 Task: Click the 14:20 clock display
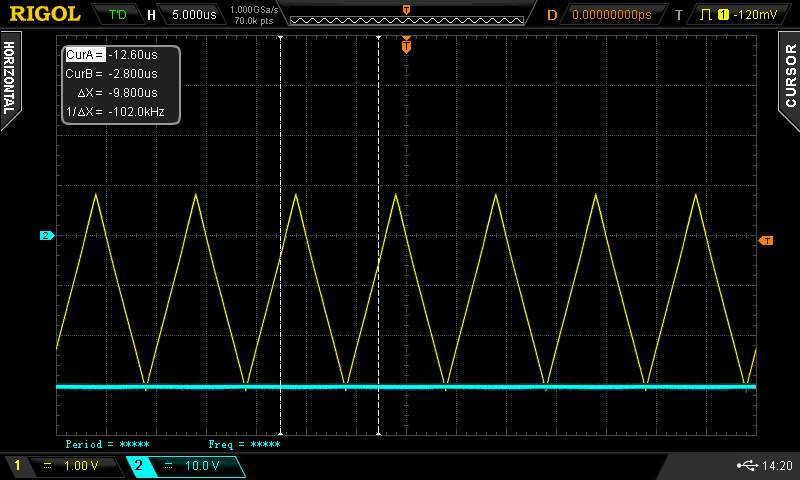tap(777, 466)
